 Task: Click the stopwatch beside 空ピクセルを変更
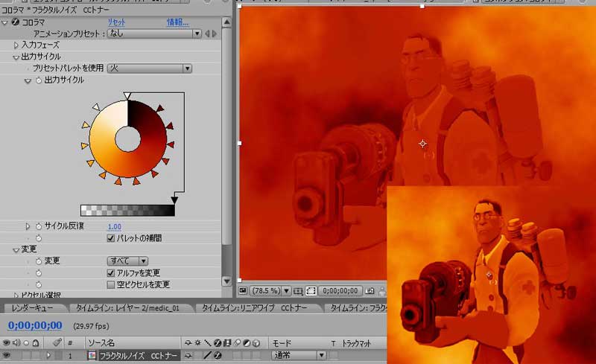pyautogui.click(x=39, y=284)
